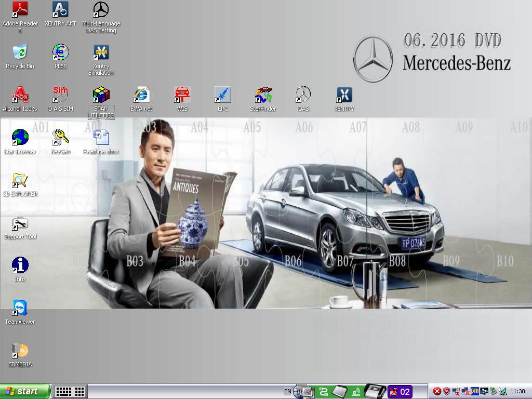
Task: Open the on-screen keyboard in taskbar
Action: (x=63, y=392)
